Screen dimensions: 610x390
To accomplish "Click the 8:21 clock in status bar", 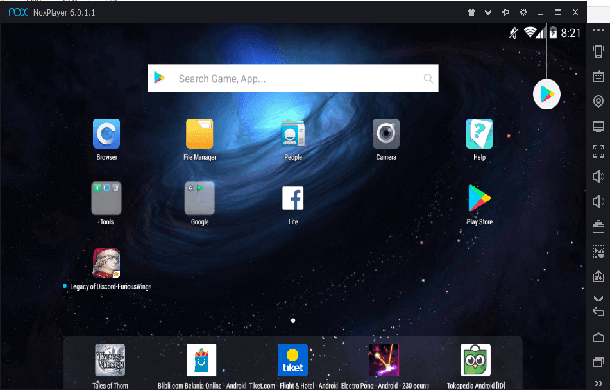I will click(570, 33).
